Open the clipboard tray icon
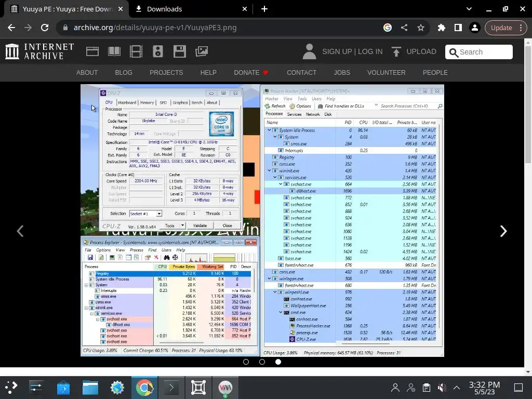Screen dimensions: 532x399 click(x=427, y=387)
